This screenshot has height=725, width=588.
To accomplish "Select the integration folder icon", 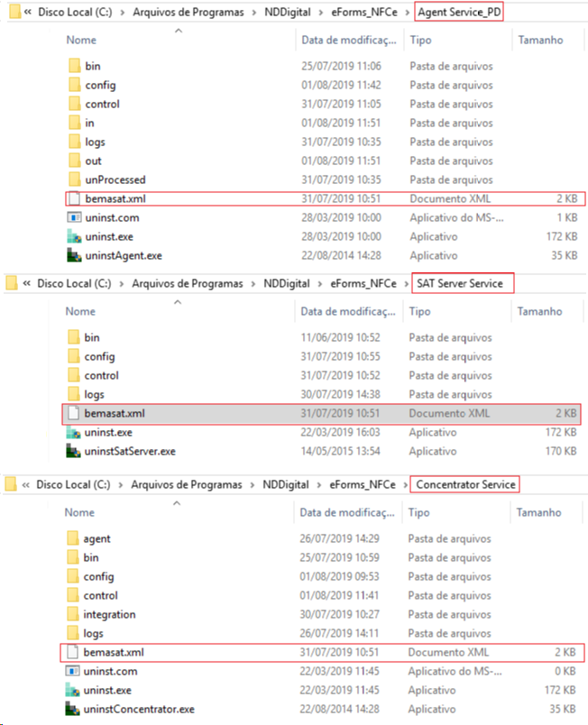I will (x=72, y=614).
